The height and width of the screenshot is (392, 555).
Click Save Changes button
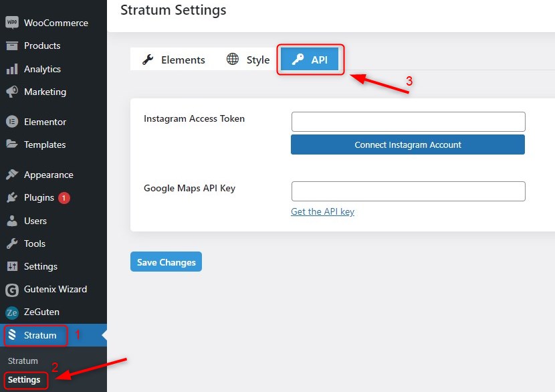pyautogui.click(x=166, y=262)
